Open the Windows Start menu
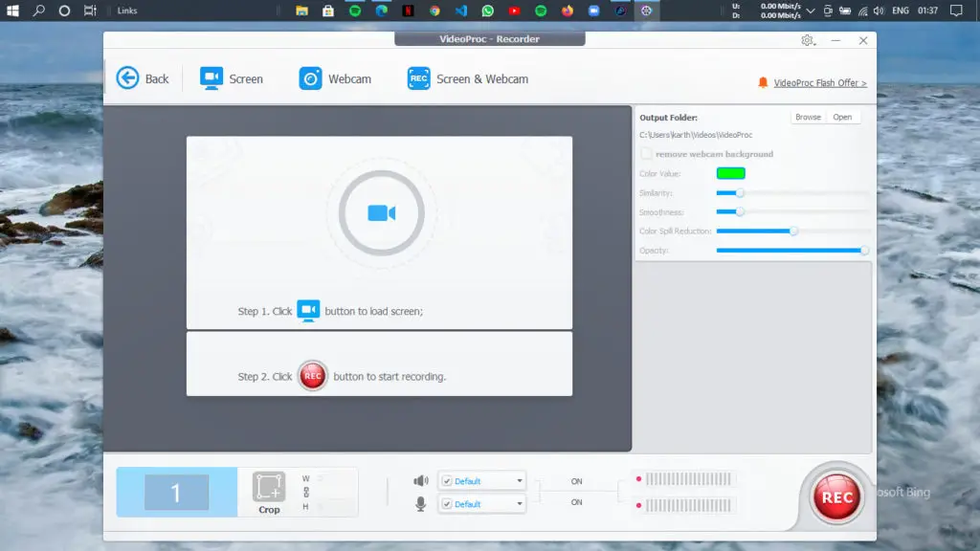Image resolution: width=980 pixels, height=551 pixels. (12, 11)
